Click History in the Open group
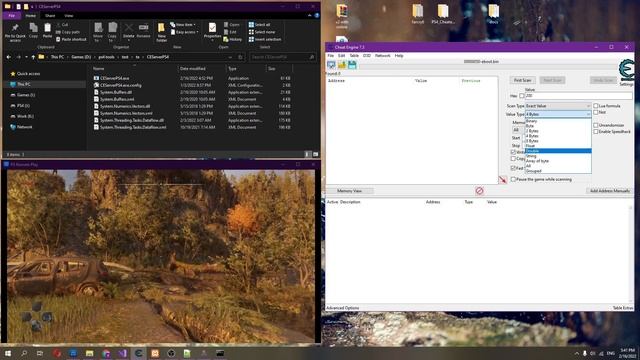 coord(233,40)
